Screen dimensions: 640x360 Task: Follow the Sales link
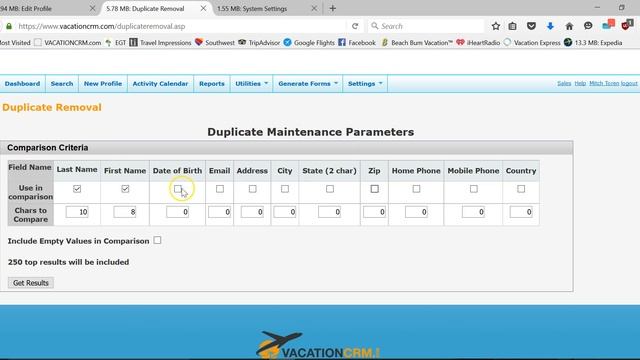tap(564, 83)
